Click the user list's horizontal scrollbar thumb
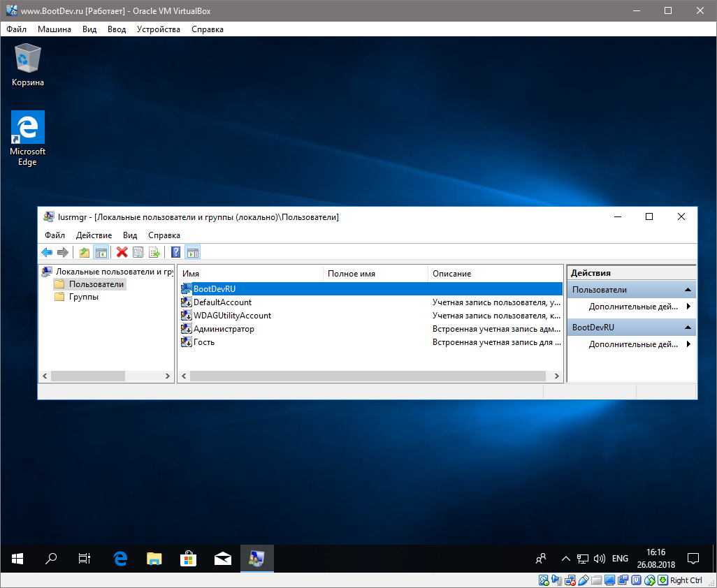The width and height of the screenshot is (717, 588). click(x=368, y=376)
